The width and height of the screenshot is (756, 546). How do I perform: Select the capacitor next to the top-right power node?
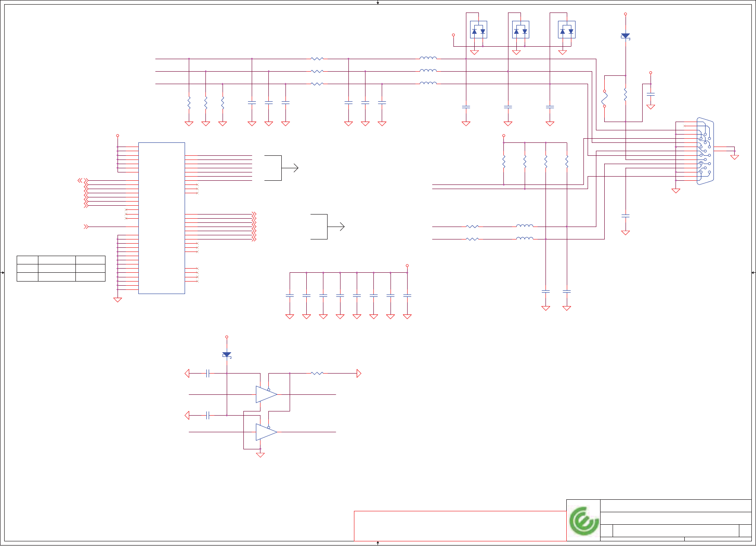pyautogui.click(x=651, y=94)
